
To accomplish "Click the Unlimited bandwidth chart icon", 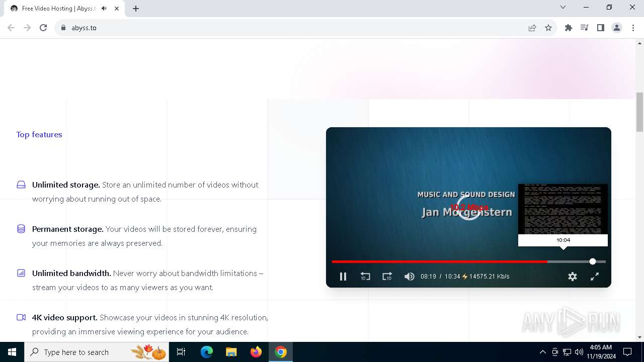I will pos(21,273).
